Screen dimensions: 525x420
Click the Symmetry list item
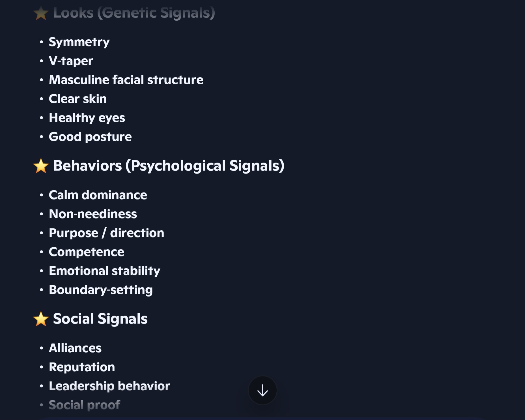[79, 42]
